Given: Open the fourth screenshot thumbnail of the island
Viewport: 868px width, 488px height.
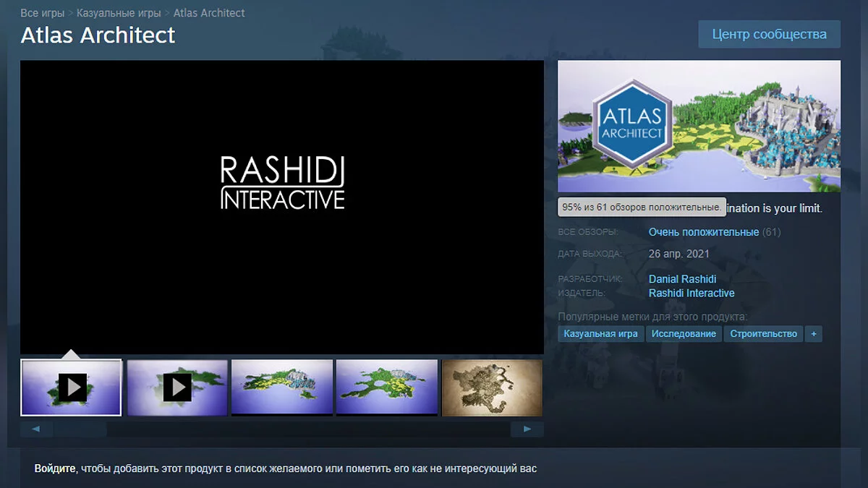Looking at the screenshot, I should [387, 388].
